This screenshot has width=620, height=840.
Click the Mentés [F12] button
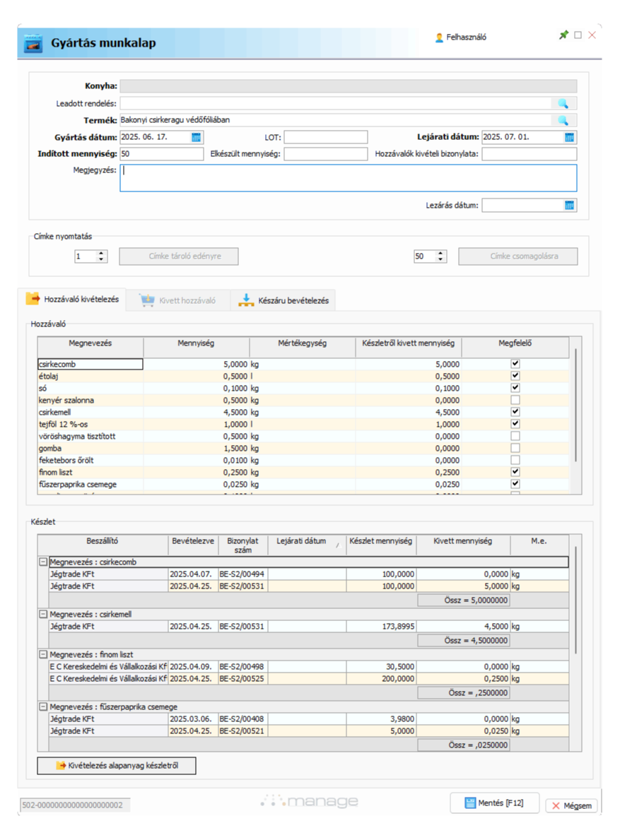(494, 803)
